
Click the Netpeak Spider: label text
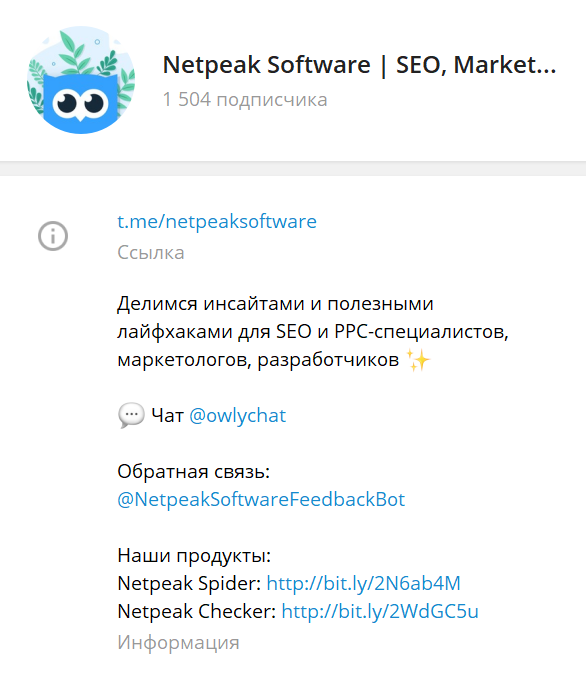189,583
